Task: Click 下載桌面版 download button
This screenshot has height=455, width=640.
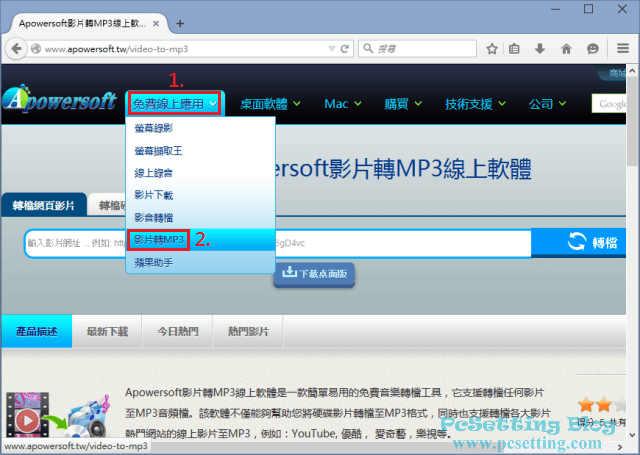Action: (x=314, y=273)
